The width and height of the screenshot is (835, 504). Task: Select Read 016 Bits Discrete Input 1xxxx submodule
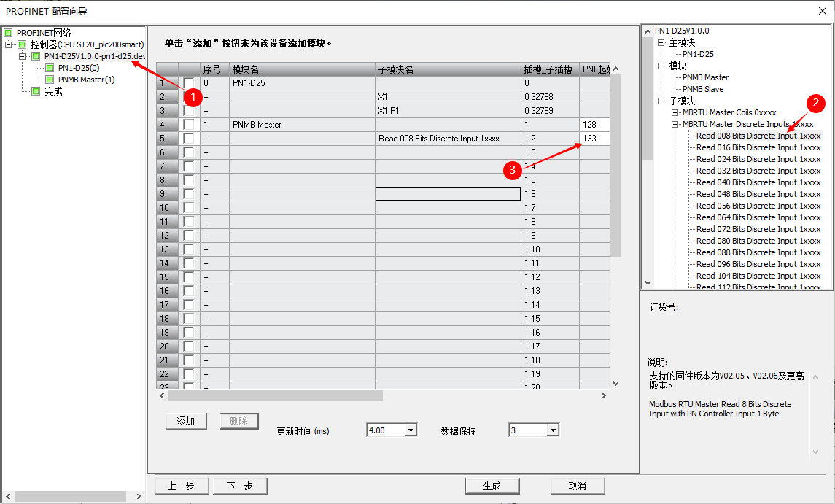(758, 147)
